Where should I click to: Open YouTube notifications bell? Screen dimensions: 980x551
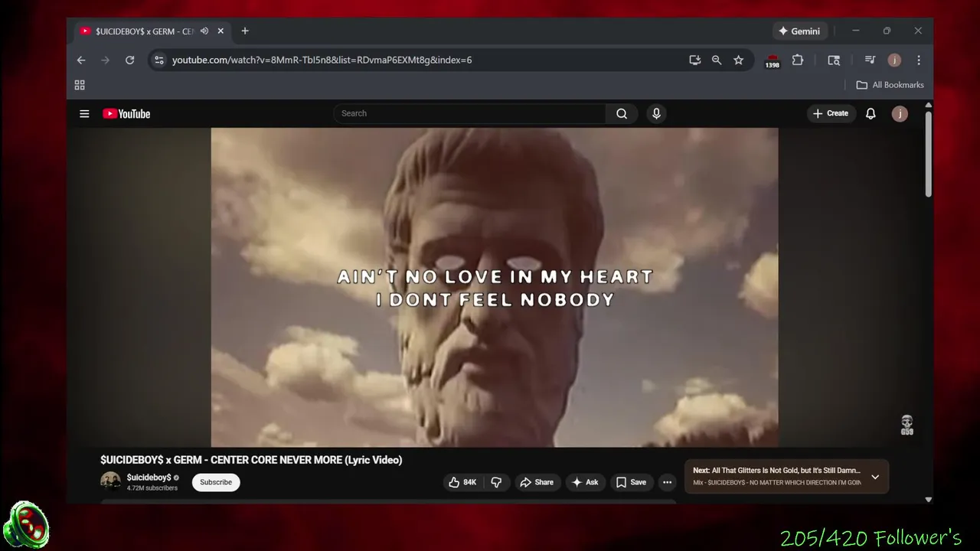[871, 113]
